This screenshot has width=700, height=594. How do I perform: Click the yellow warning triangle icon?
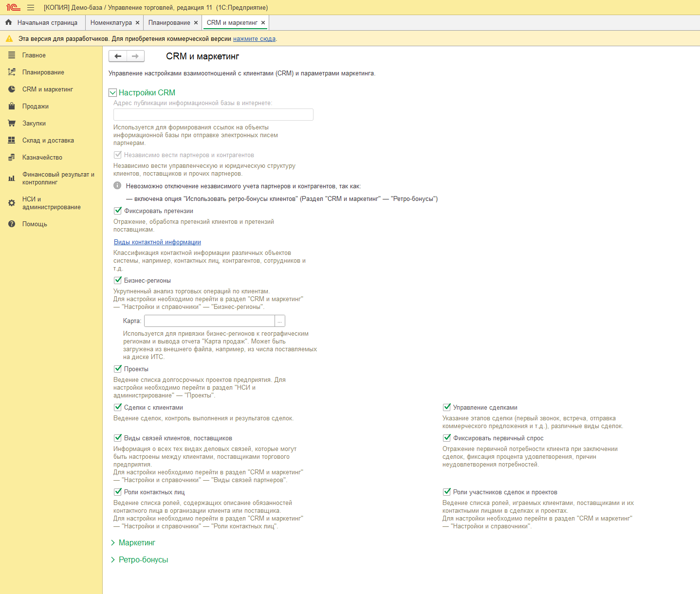click(x=9, y=38)
